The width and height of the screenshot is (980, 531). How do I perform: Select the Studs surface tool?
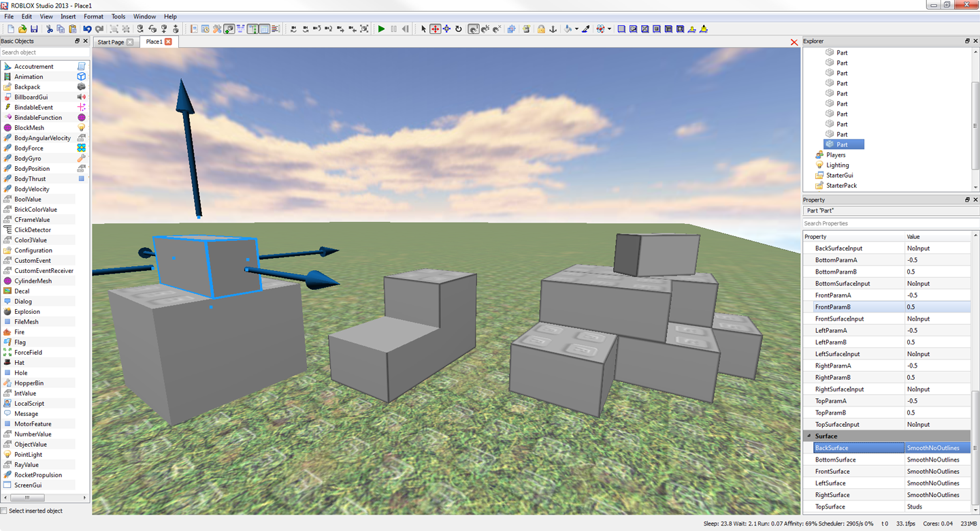click(x=656, y=29)
